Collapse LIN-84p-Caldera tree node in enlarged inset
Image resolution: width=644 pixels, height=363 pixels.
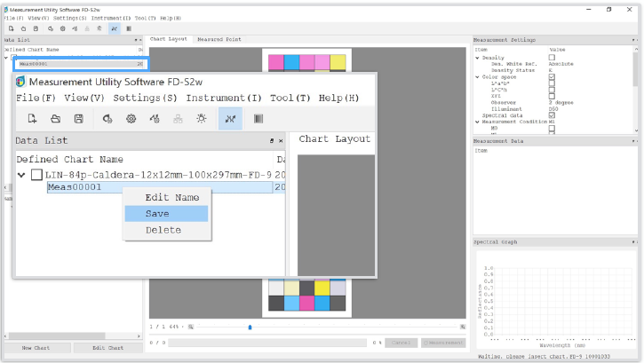coord(21,175)
